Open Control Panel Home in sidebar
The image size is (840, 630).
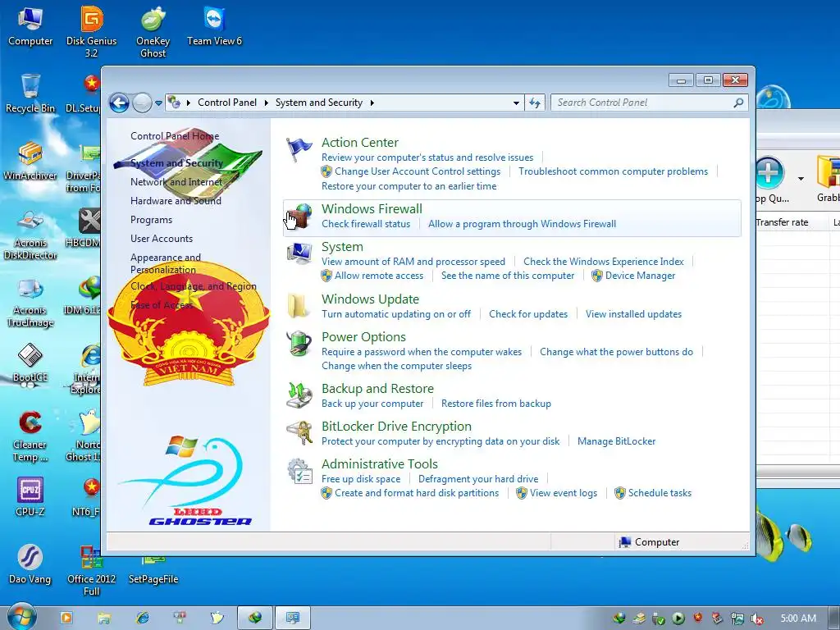[175, 136]
